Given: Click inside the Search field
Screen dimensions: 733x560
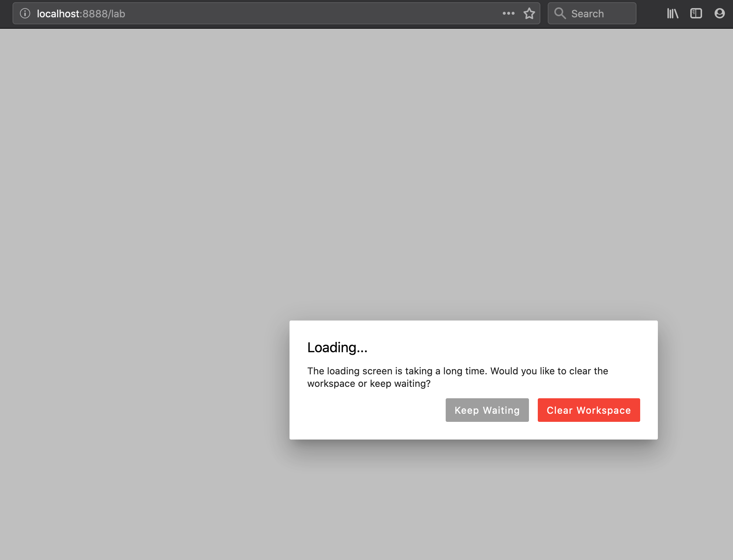Looking at the screenshot, I should click(593, 13).
